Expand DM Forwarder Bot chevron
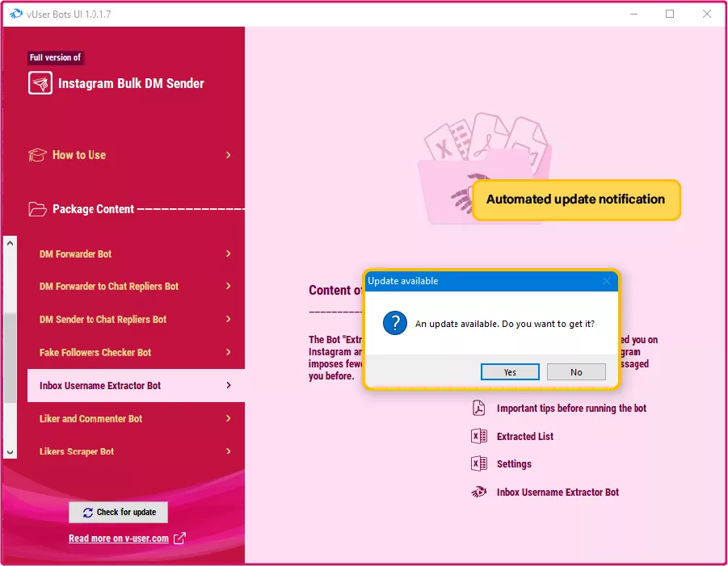The height and width of the screenshot is (566, 728). click(x=229, y=254)
